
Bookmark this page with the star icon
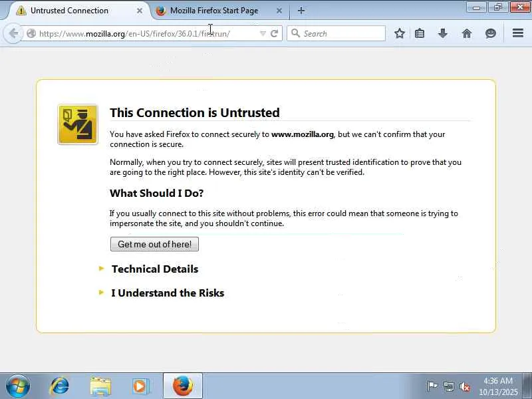coord(400,33)
